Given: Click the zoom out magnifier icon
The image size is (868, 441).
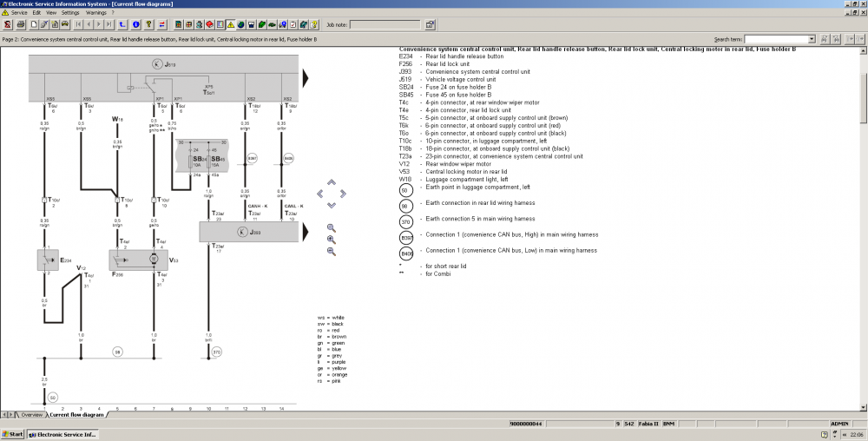Looking at the screenshot, I should [x=331, y=251].
